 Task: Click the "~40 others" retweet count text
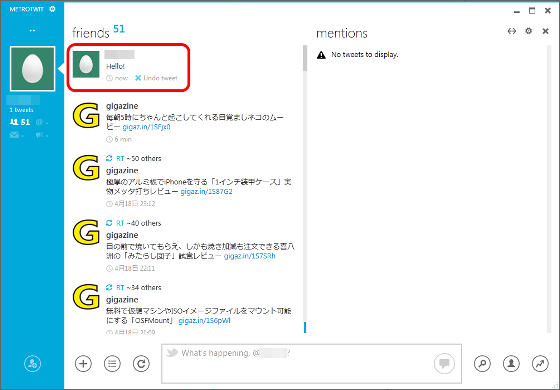pos(144,223)
